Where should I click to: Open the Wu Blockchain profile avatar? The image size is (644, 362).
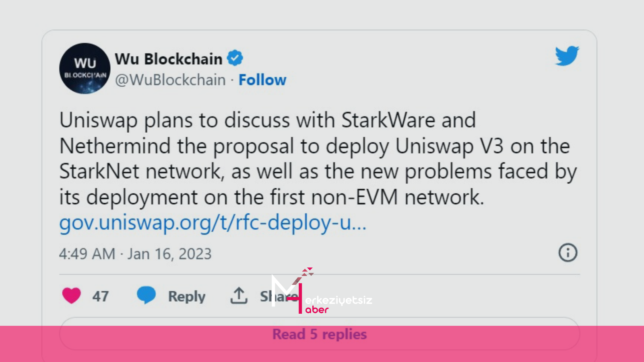(x=85, y=68)
